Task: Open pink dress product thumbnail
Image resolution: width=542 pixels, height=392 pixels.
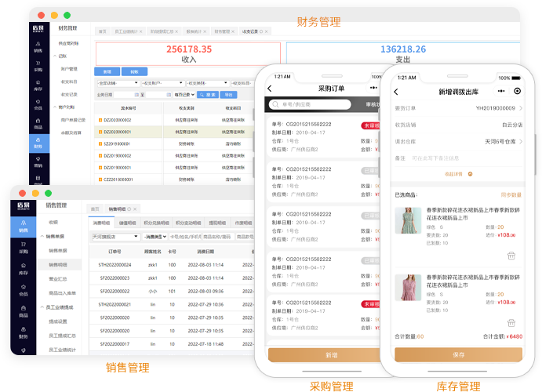Action: (408, 288)
